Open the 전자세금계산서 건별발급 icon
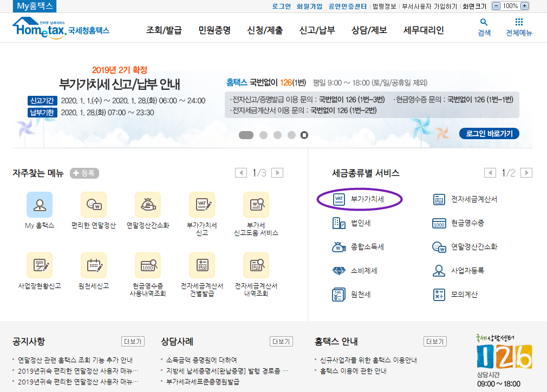 (x=202, y=265)
